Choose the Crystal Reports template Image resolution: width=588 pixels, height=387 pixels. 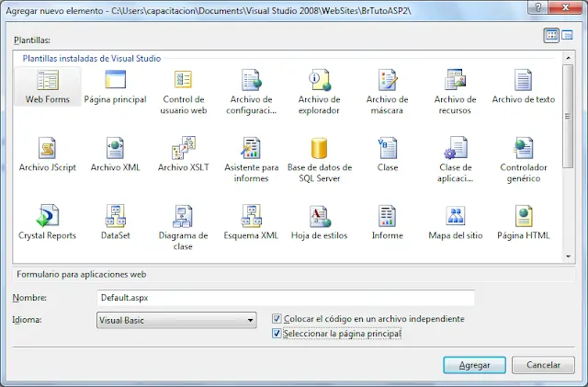(47, 222)
